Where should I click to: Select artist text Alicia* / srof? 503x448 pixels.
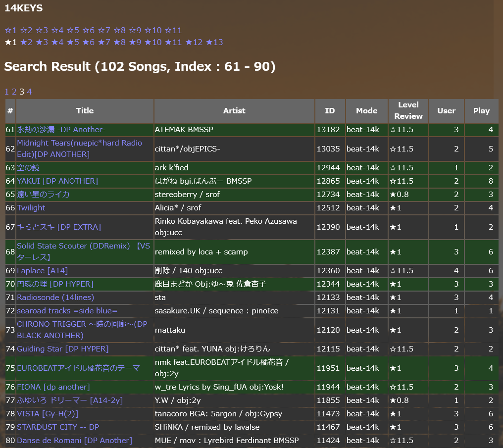coord(178,208)
